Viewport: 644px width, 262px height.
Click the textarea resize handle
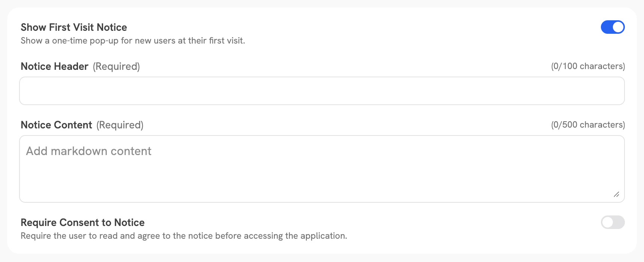pos(617,195)
